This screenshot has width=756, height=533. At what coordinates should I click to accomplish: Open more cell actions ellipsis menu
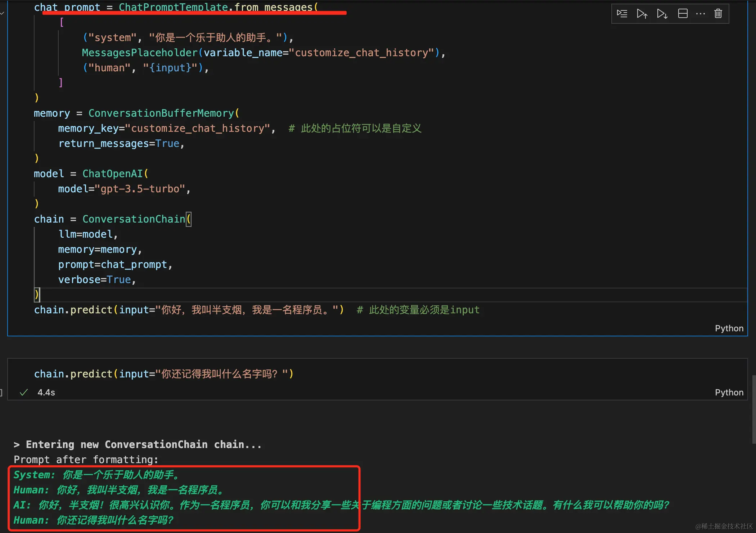pos(701,14)
